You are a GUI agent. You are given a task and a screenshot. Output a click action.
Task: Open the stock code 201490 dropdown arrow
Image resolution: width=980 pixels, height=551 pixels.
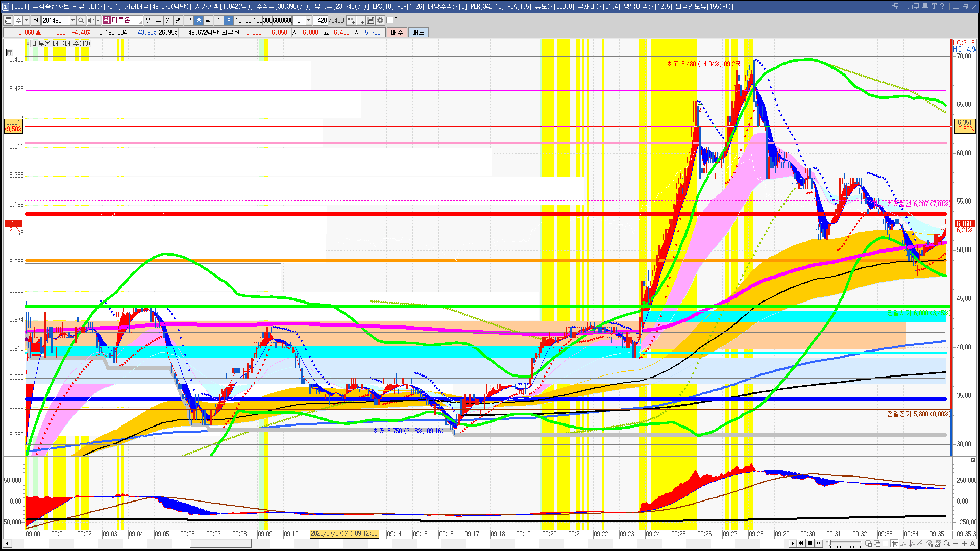click(x=72, y=20)
